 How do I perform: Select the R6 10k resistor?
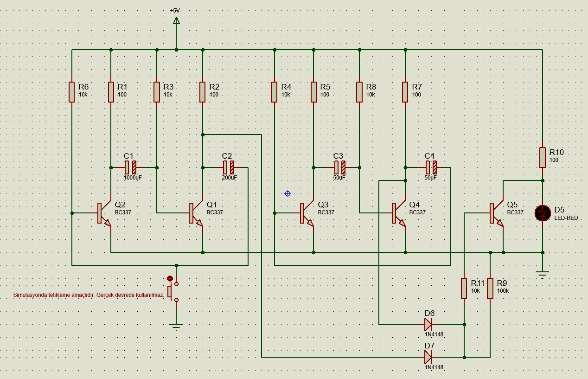click(x=72, y=92)
